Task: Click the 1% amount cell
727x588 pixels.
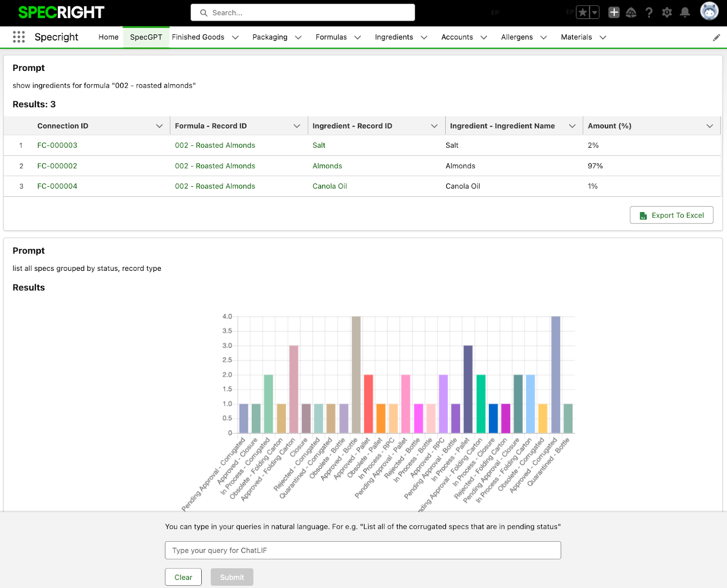Action: point(593,186)
